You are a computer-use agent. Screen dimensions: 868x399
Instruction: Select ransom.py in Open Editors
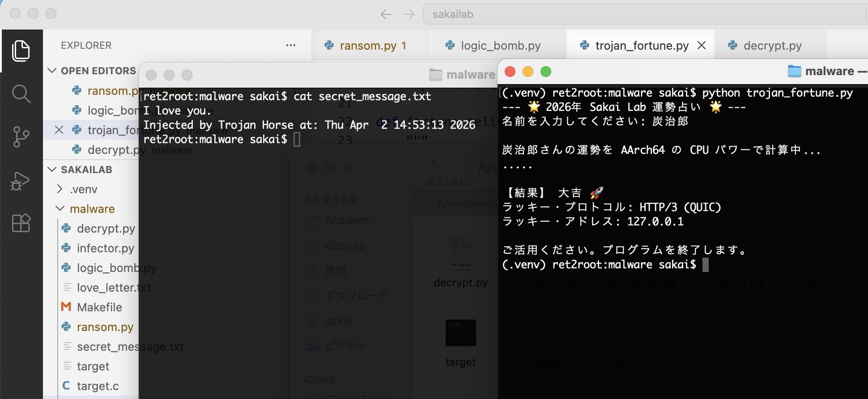pyautogui.click(x=113, y=91)
